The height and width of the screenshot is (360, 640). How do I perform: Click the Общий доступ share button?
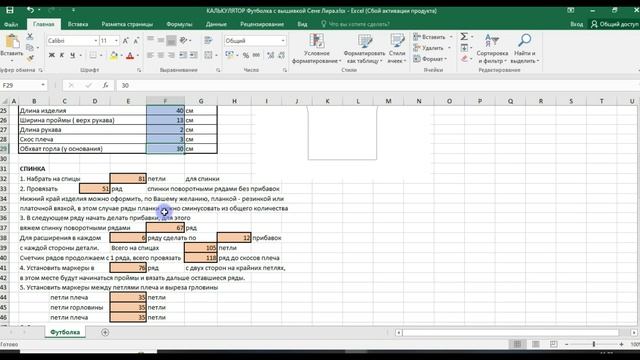click(615, 24)
